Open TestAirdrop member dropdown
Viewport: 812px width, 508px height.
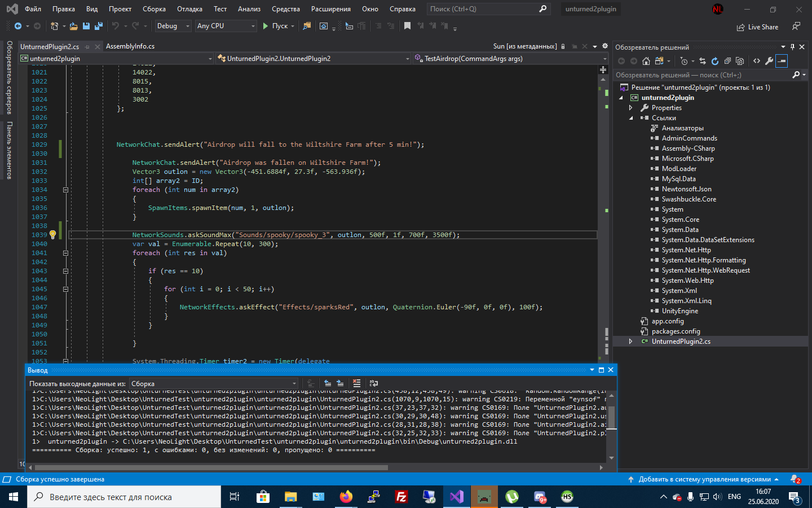tap(510, 59)
